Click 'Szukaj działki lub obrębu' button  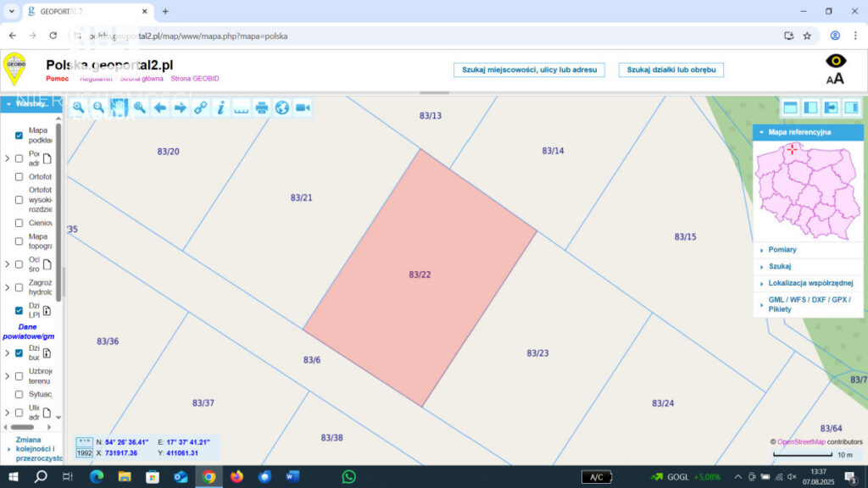coord(670,69)
